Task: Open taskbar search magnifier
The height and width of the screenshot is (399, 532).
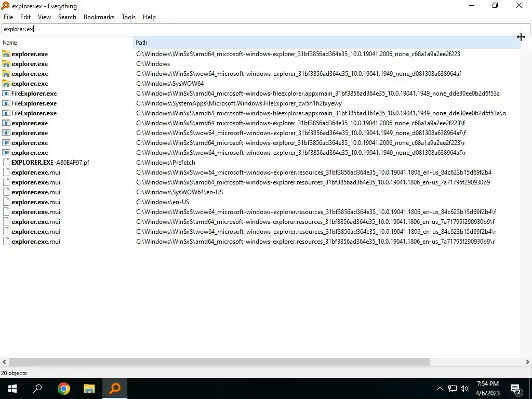Action: point(37,389)
